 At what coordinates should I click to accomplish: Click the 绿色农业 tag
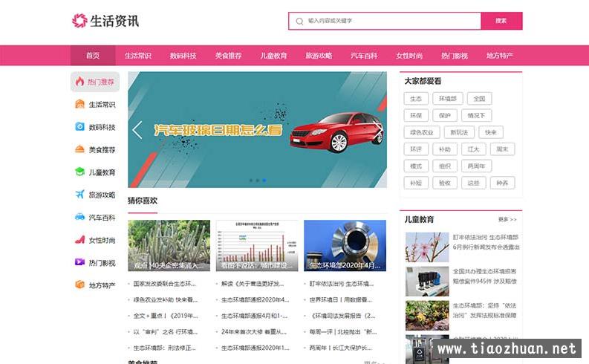[x=422, y=132]
